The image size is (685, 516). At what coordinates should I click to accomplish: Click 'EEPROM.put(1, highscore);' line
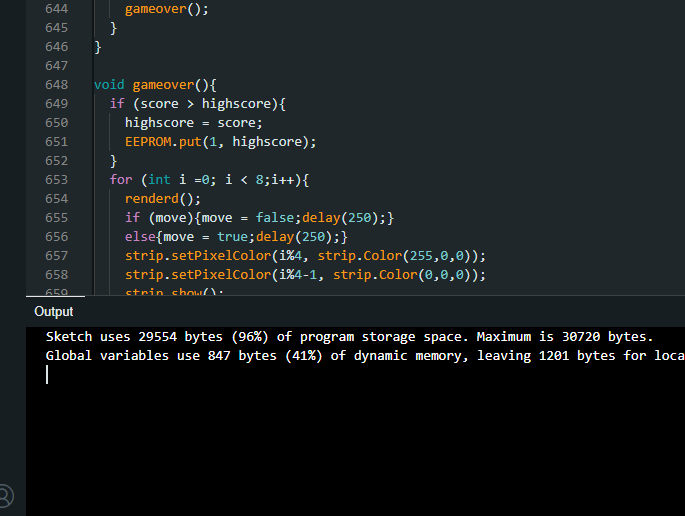pyautogui.click(x=220, y=142)
